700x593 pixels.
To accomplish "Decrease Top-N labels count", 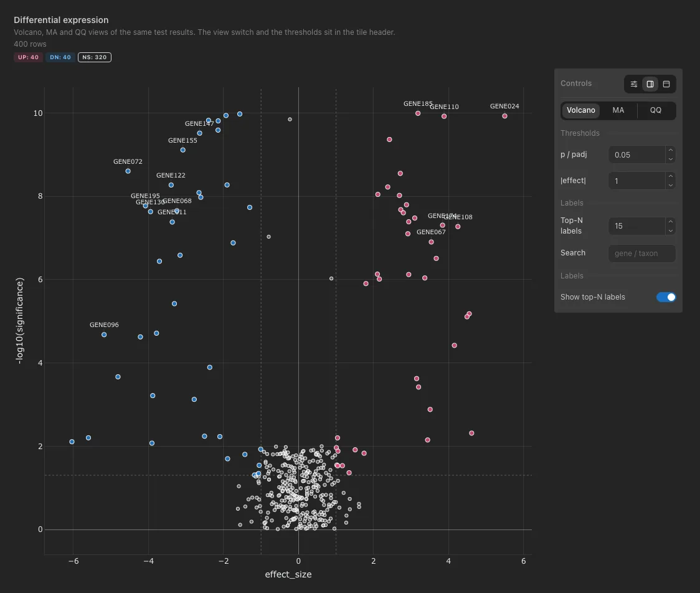I will (x=671, y=230).
